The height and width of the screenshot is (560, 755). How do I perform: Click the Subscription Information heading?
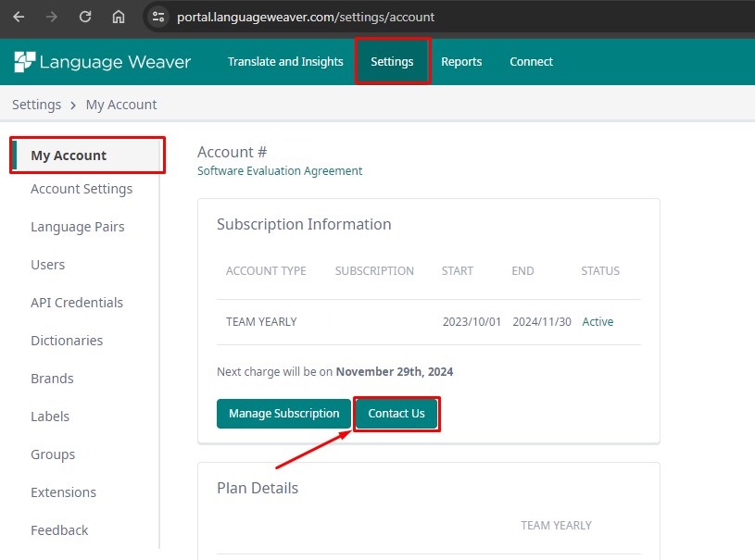(x=304, y=224)
